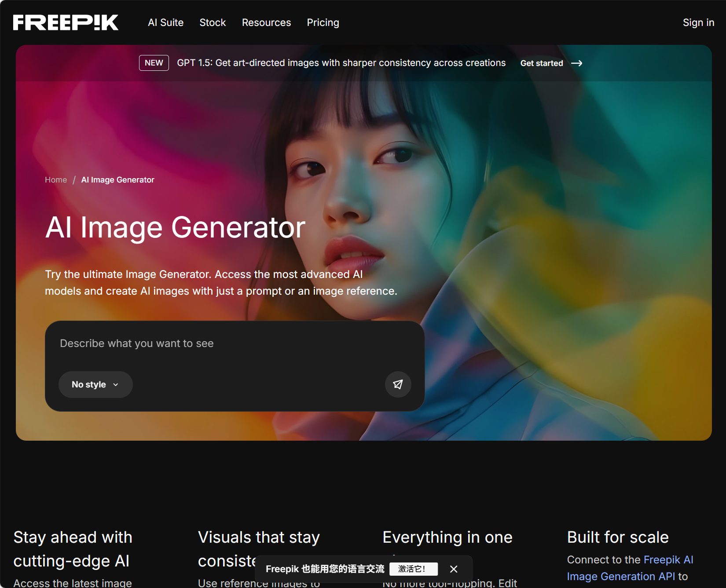Click the NEW badge in the banner

tap(154, 63)
